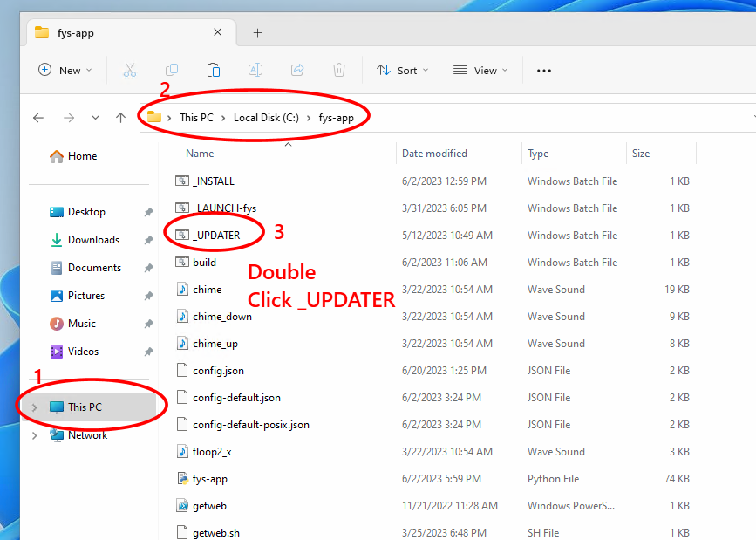This screenshot has width=756, height=540.
Task: Sort by the Name column header
Action: (x=200, y=154)
